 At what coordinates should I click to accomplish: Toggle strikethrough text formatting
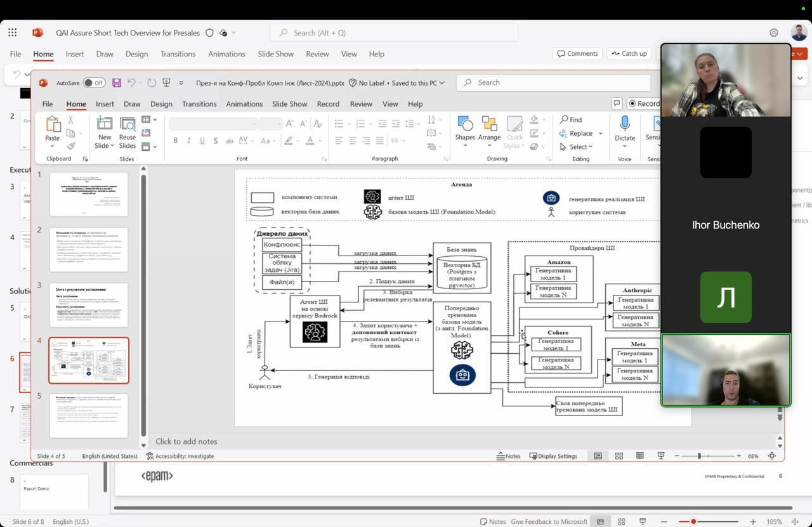[x=230, y=141]
